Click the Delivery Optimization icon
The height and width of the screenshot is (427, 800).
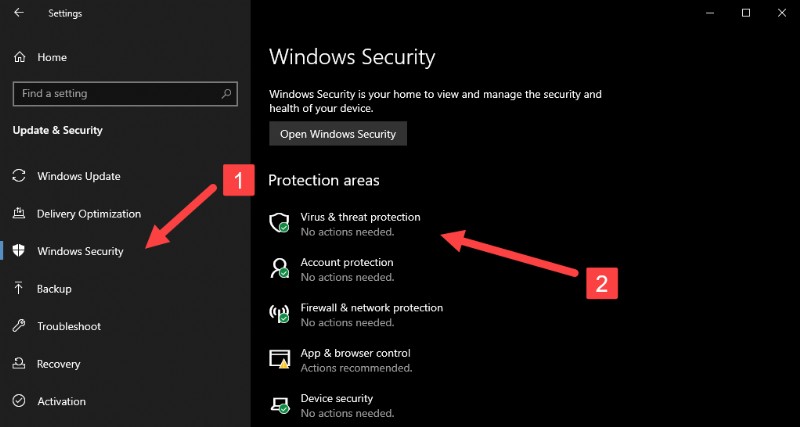[x=19, y=213]
